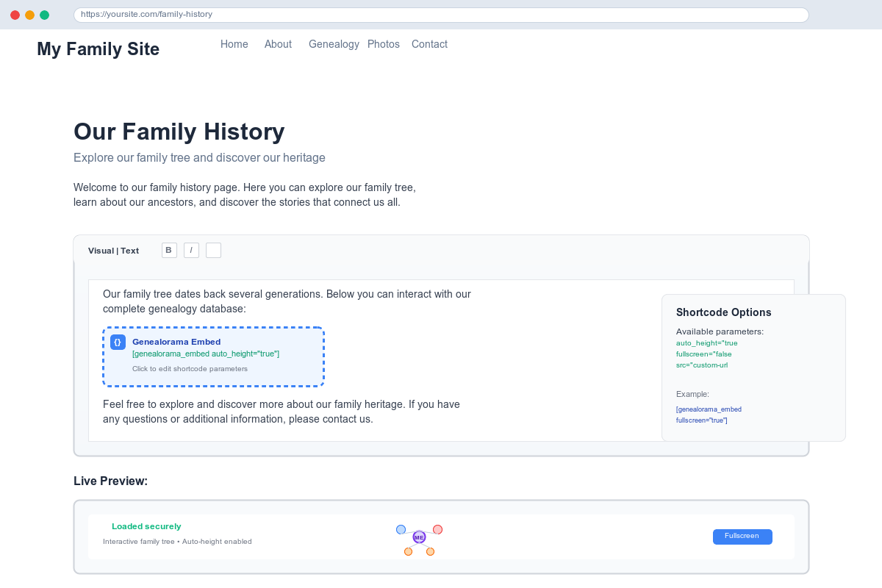Go to the About page

pos(278,44)
